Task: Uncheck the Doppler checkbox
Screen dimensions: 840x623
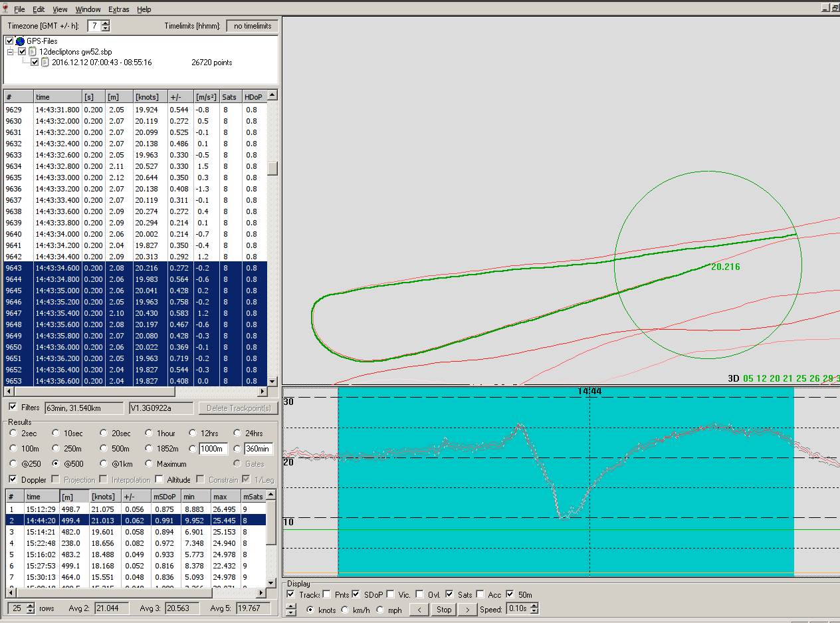Action: [13, 479]
